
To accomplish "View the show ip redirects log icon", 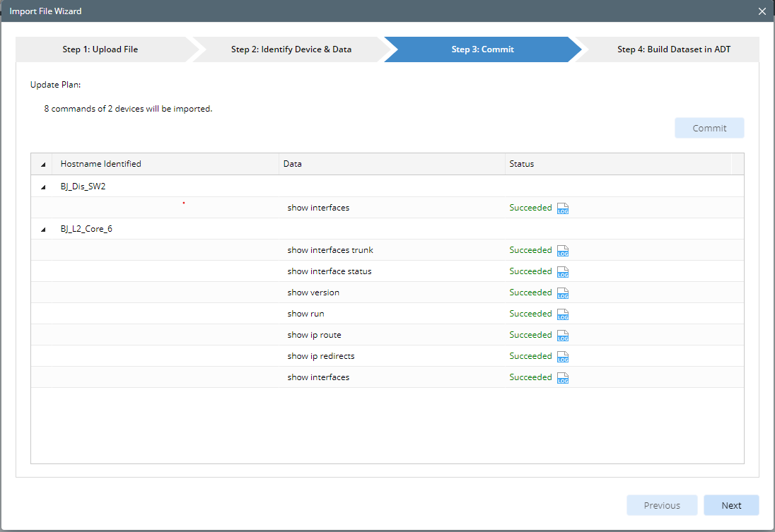I will [563, 357].
